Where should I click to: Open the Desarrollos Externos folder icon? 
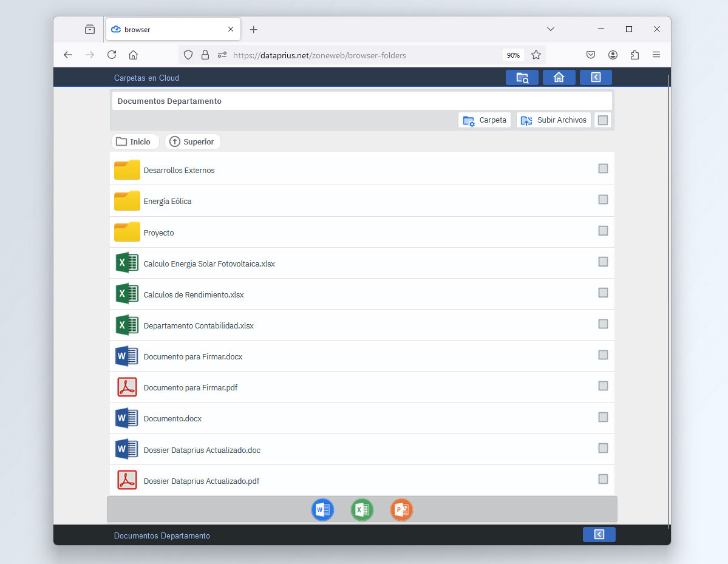pyautogui.click(x=127, y=169)
